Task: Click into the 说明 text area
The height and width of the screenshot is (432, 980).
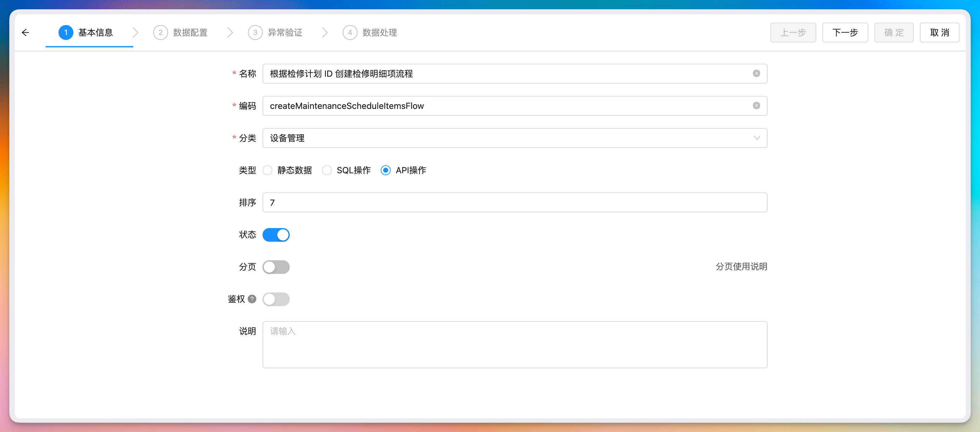Action: [x=514, y=344]
